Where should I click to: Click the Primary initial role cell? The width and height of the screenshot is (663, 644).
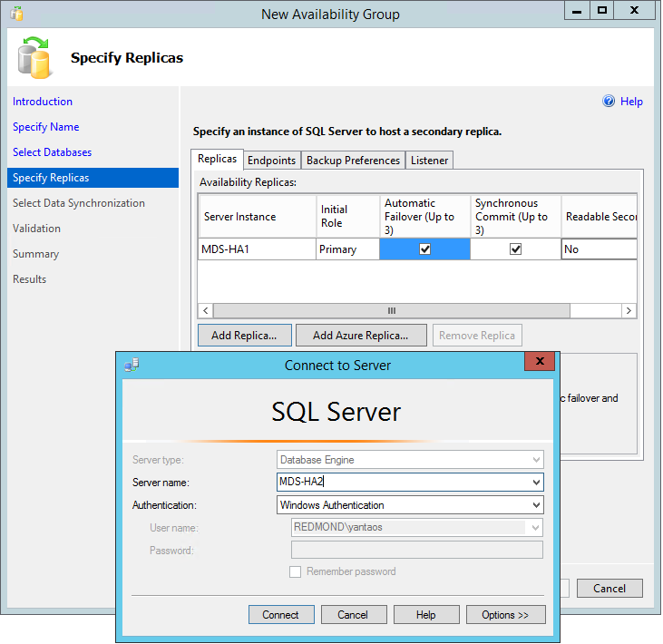pyautogui.click(x=347, y=249)
